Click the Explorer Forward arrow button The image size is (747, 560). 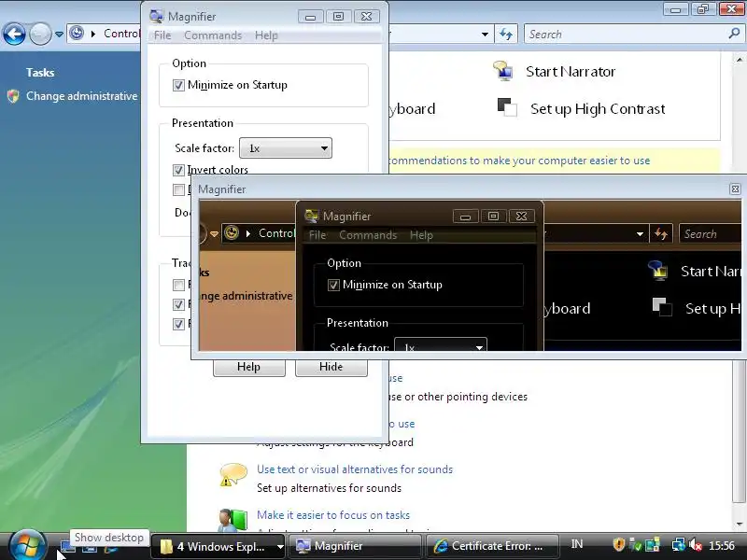[x=40, y=34]
